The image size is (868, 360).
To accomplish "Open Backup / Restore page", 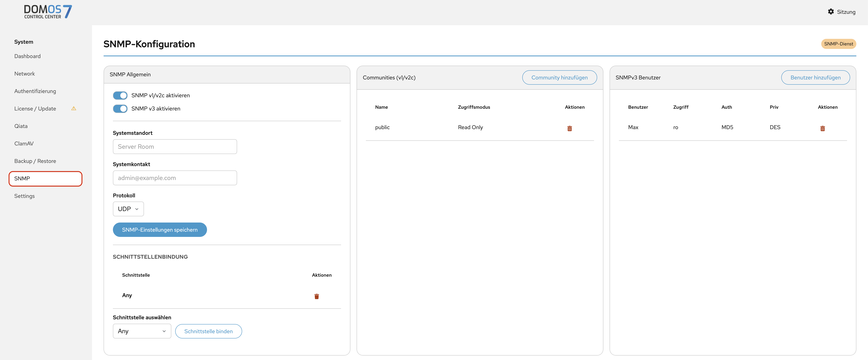I will click(35, 161).
